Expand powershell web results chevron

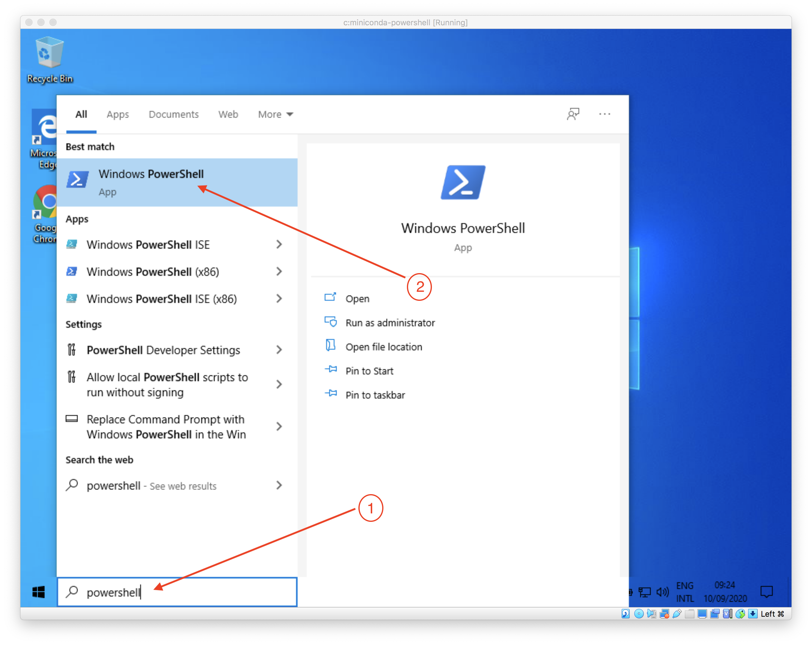[x=279, y=485]
